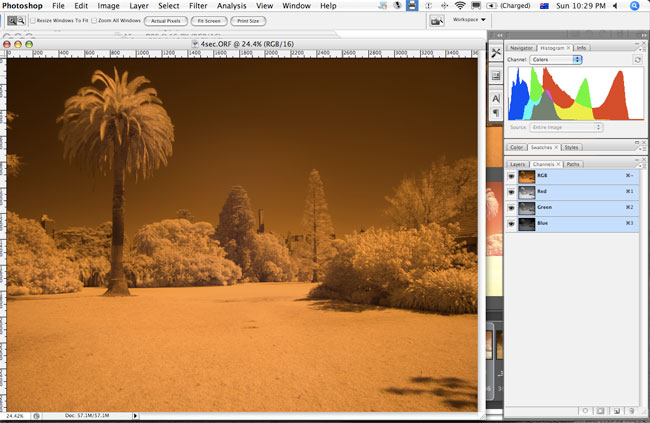Open the histogram Source dropdown
This screenshot has height=423, width=650.
pyautogui.click(x=568, y=127)
